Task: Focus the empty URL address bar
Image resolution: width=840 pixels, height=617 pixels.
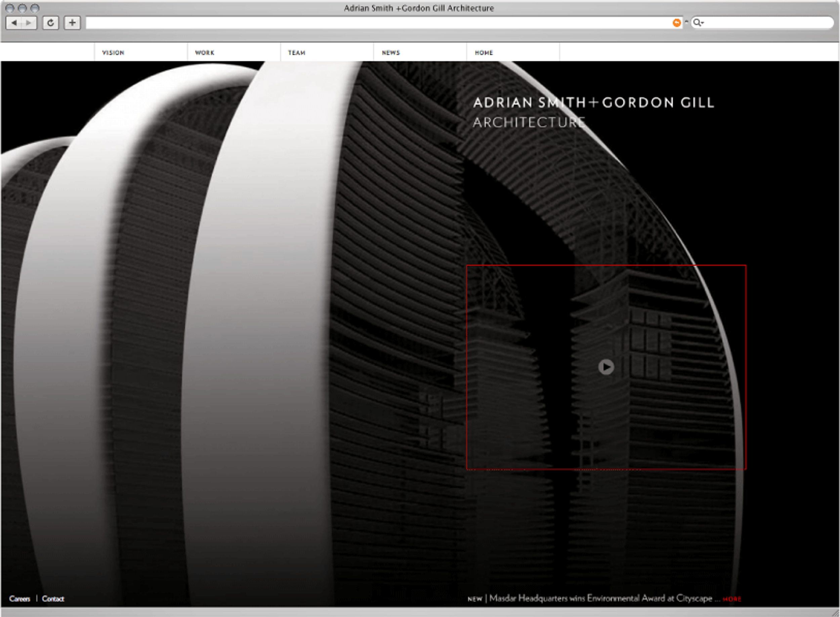Action: tap(373, 23)
